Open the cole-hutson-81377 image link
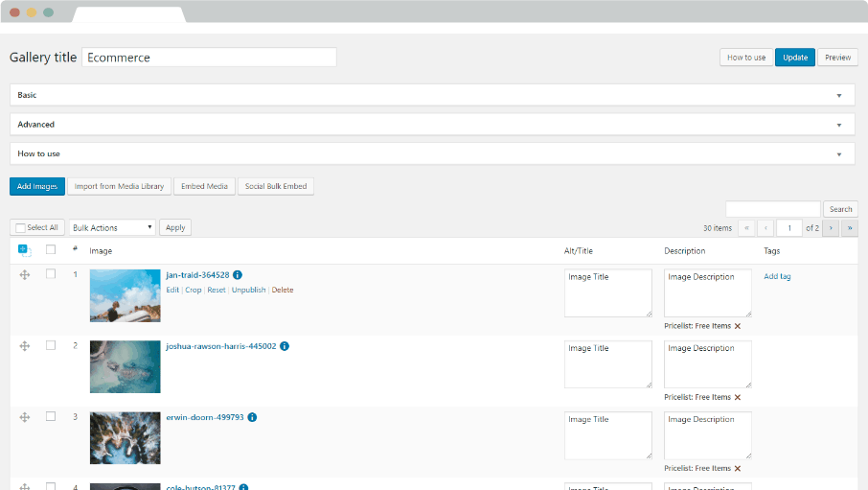This screenshot has width=868, height=490. 200,487
